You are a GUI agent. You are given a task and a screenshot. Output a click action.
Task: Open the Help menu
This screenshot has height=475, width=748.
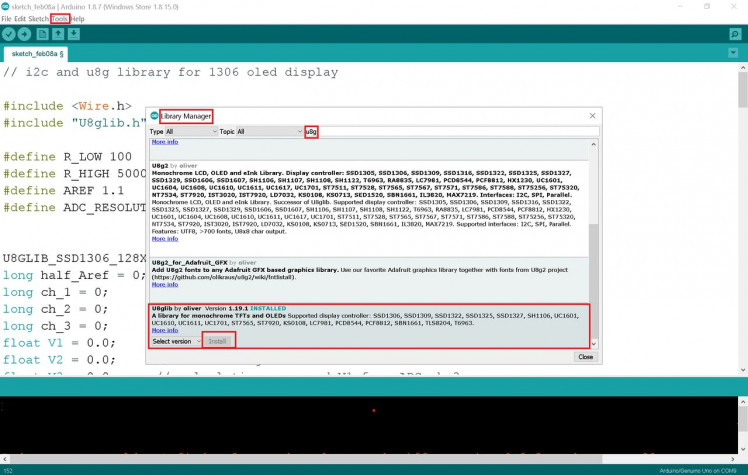78,19
